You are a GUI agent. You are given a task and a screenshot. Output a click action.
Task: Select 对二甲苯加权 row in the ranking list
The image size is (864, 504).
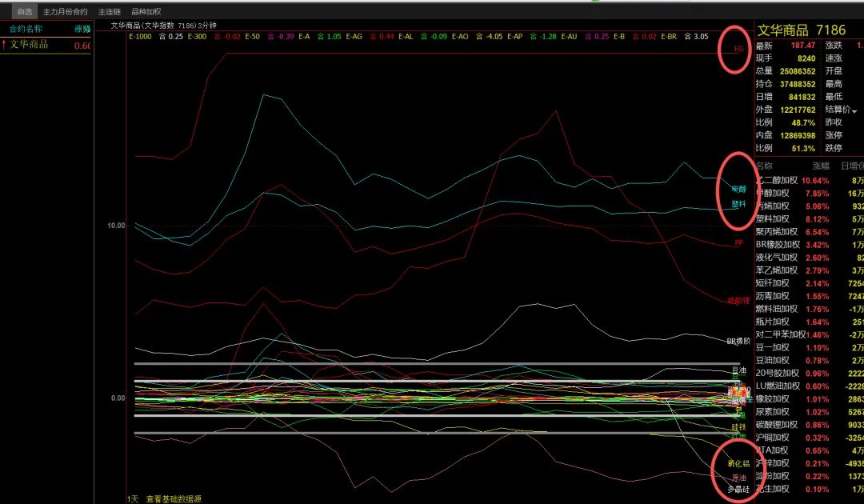810,334
